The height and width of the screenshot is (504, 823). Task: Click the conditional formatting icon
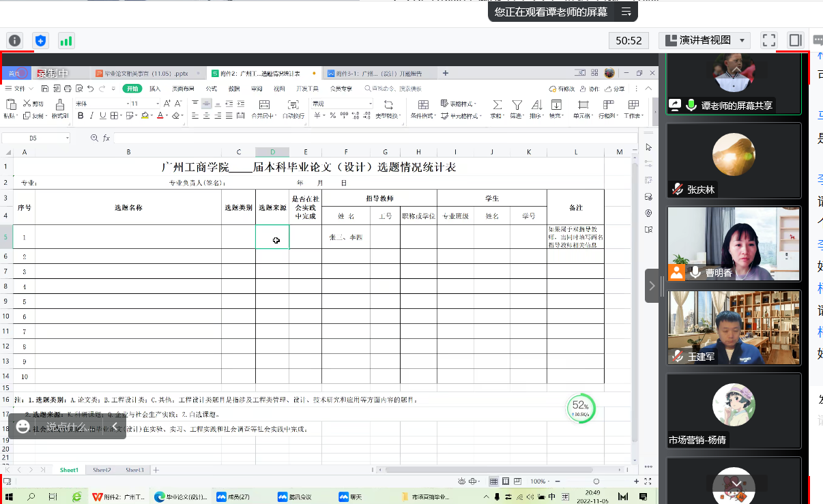pyautogui.click(x=423, y=104)
